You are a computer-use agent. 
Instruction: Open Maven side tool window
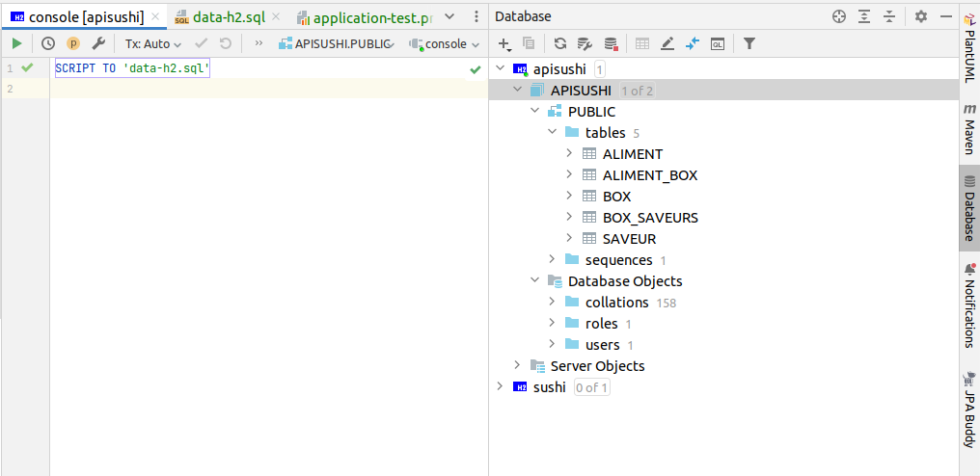[969, 130]
